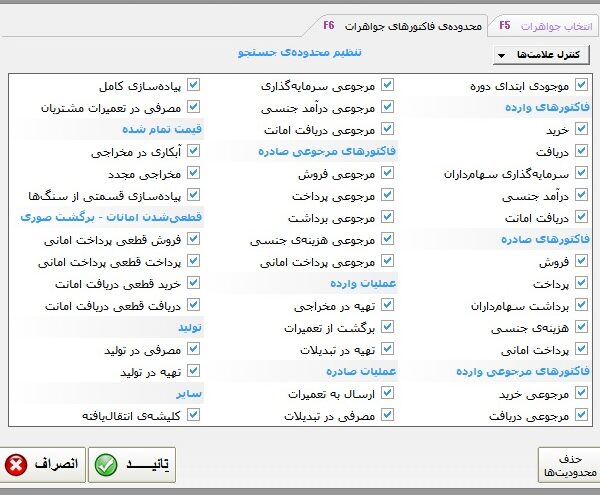Uncheck مرجوعی دریافت امانت checkbox

tap(387, 129)
